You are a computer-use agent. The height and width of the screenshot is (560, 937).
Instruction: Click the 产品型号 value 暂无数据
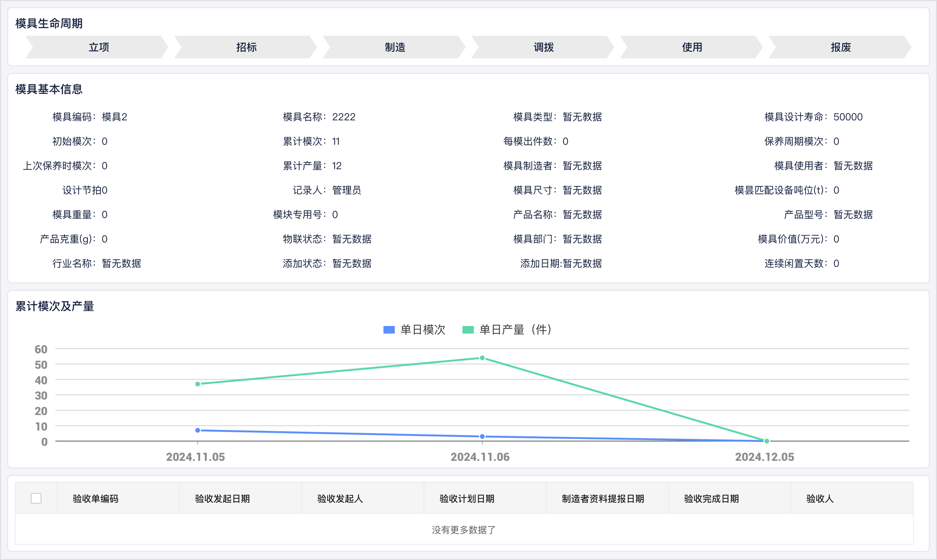pyautogui.click(x=853, y=215)
